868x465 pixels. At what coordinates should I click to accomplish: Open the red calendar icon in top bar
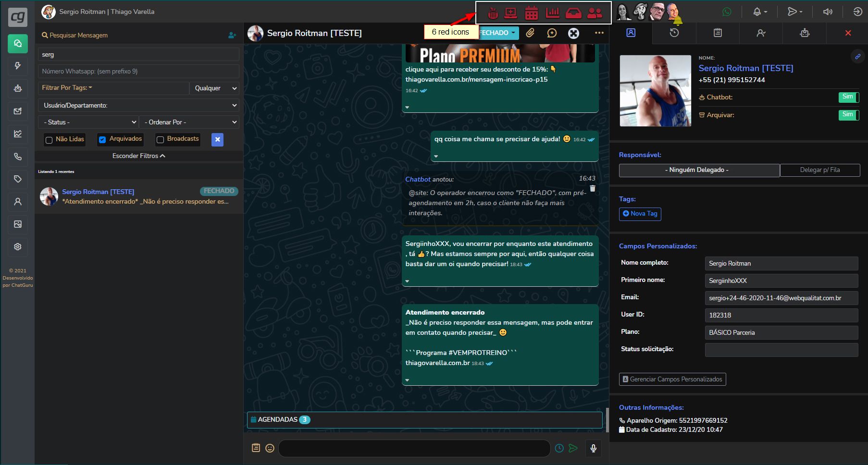[x=532, y=13]
